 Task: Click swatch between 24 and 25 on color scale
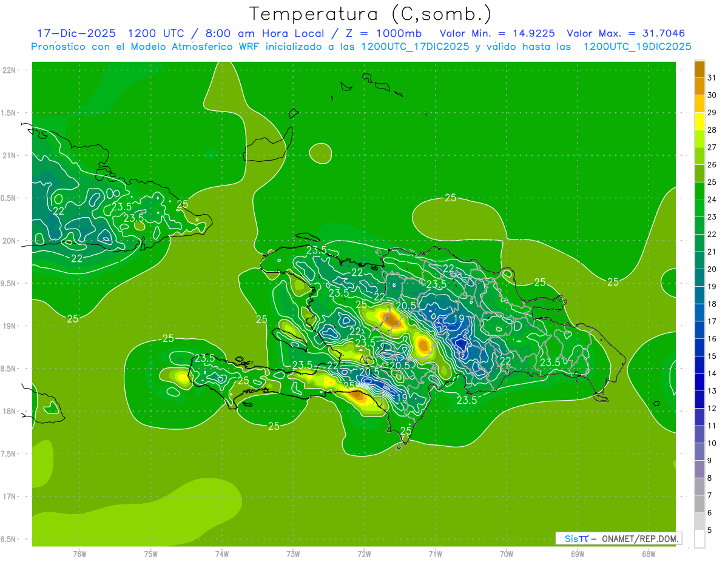point(699,191)
